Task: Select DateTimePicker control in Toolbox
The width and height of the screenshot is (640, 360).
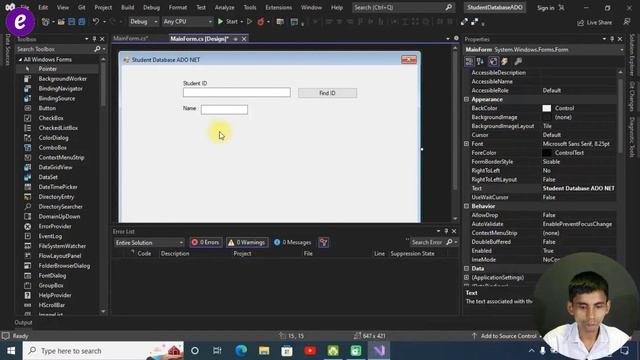Action: tap(57, 187)
